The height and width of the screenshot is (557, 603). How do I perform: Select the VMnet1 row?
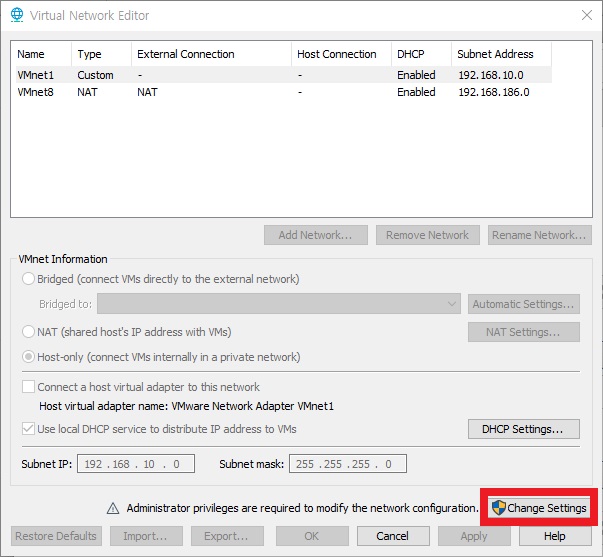(x=283, y=75)
